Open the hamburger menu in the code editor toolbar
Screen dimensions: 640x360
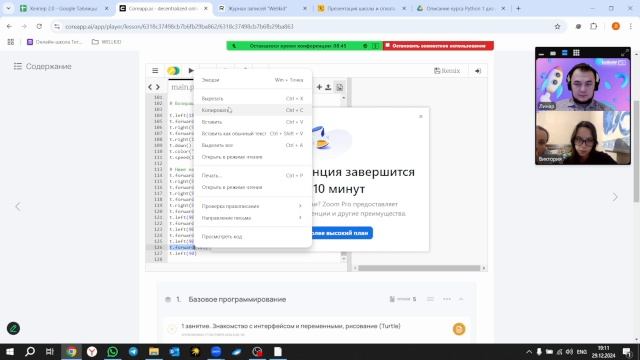pyautogui.click(x=155, y=71)
